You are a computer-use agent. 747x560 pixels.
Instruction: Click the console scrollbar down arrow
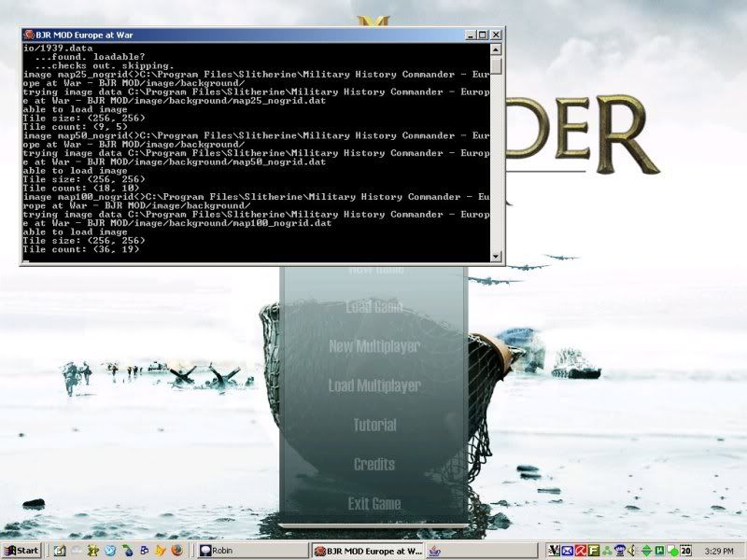point(496,256)
